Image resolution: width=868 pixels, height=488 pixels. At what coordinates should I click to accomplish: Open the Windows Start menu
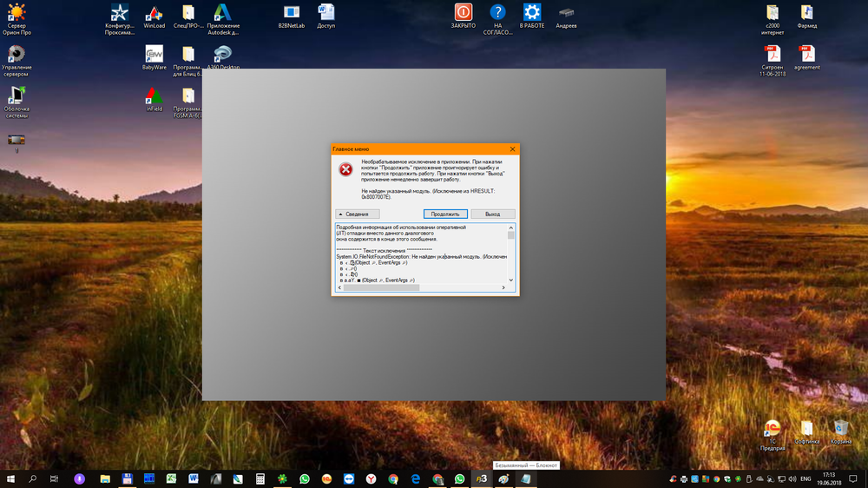[11, 478]
